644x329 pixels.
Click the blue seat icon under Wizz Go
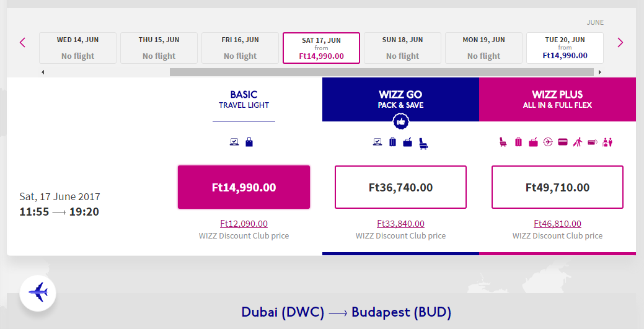click(x=424, y=143)
